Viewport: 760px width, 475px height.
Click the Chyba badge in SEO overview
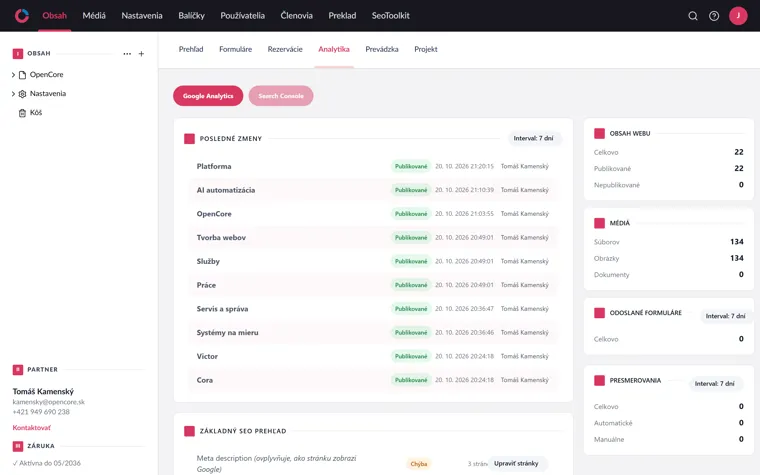pyautogui.click(x=419, y=464)
